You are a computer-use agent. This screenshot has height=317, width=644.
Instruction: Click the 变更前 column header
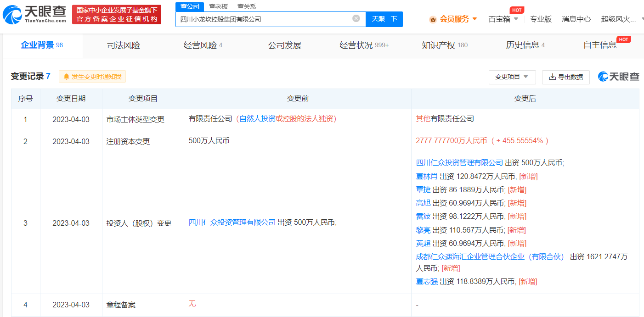click(298, 99)
